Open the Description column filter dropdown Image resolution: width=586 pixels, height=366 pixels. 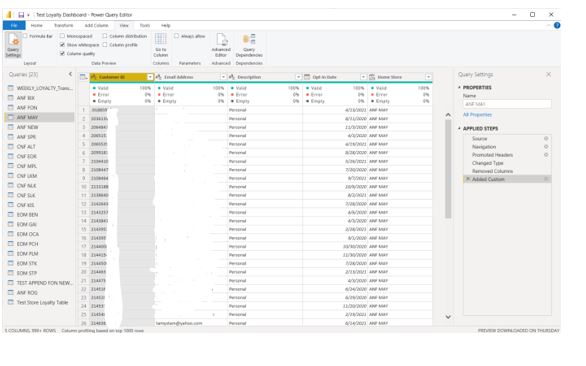(298, 77)
